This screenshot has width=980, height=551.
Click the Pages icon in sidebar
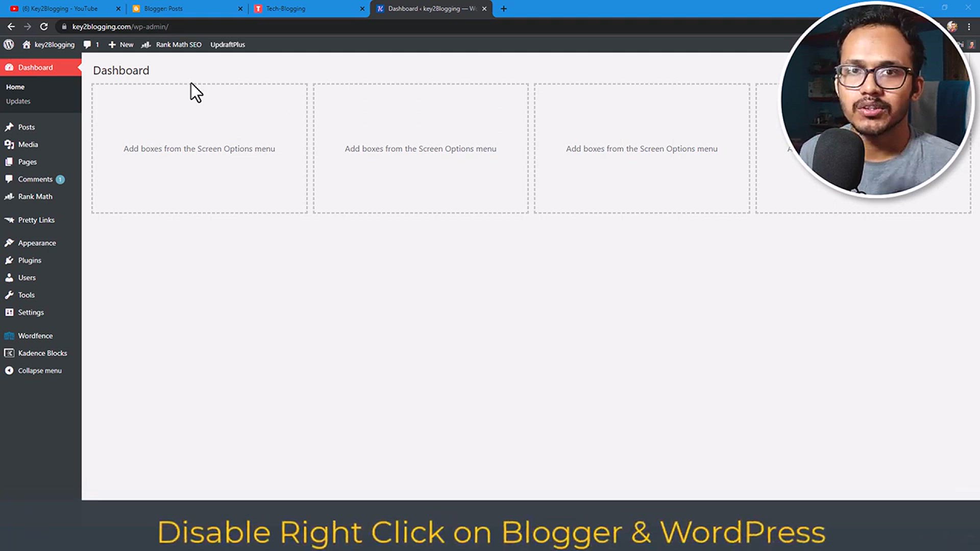click(x=9, y=162)
